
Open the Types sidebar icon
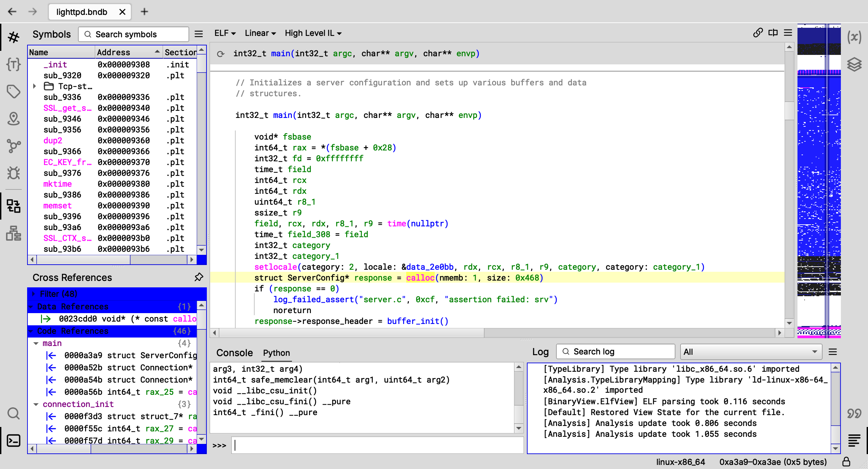coord(14,64)
